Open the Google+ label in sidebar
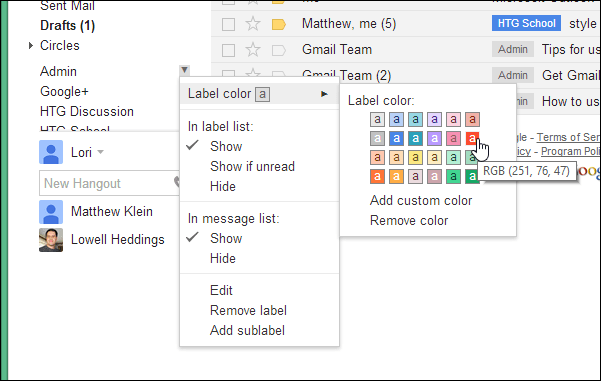Screen dimensions: 601x381 click(x=64, y=92)
